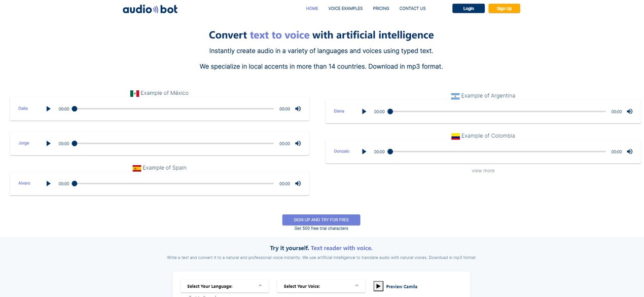This screenshot has width=644, height=297.
Task: Play Alvaro's Spain voice sample
Action: [x=49, y=183]
